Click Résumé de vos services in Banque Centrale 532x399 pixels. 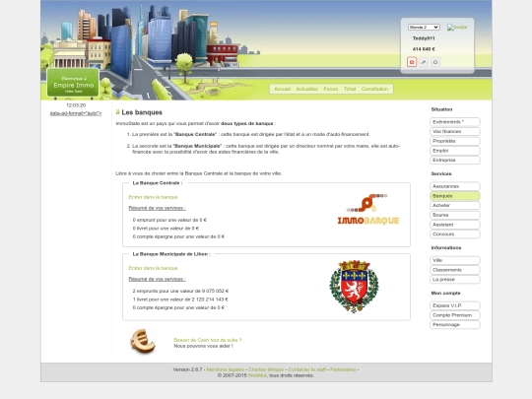point(157,208)
